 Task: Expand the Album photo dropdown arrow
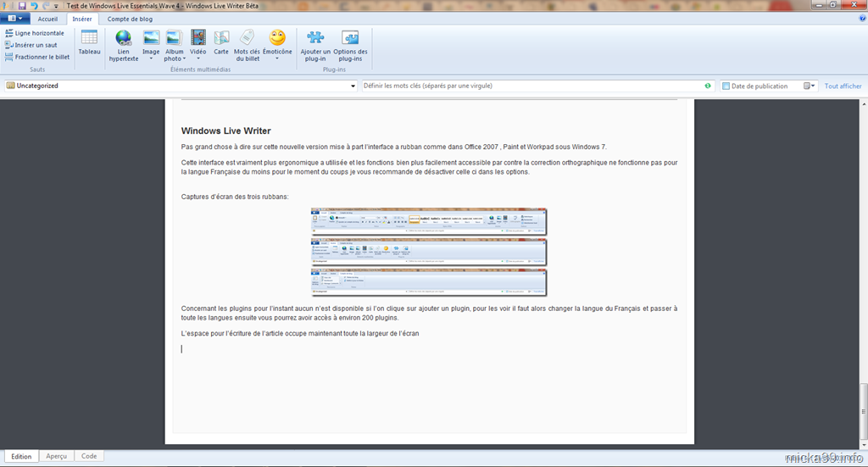pos(184,58)
